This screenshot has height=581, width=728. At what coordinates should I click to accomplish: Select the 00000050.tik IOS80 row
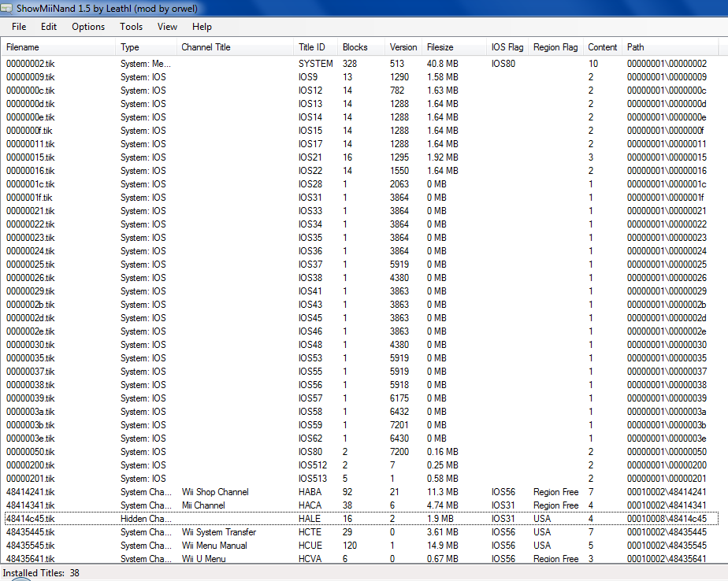point(31,452)
